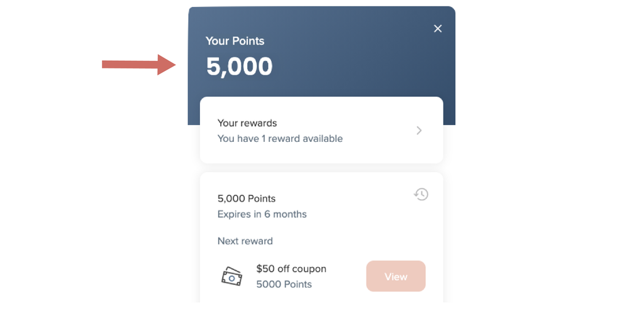Select the $50 off coupon title
The height and width of the screenshot is (309, 644).
coord(291,269)
